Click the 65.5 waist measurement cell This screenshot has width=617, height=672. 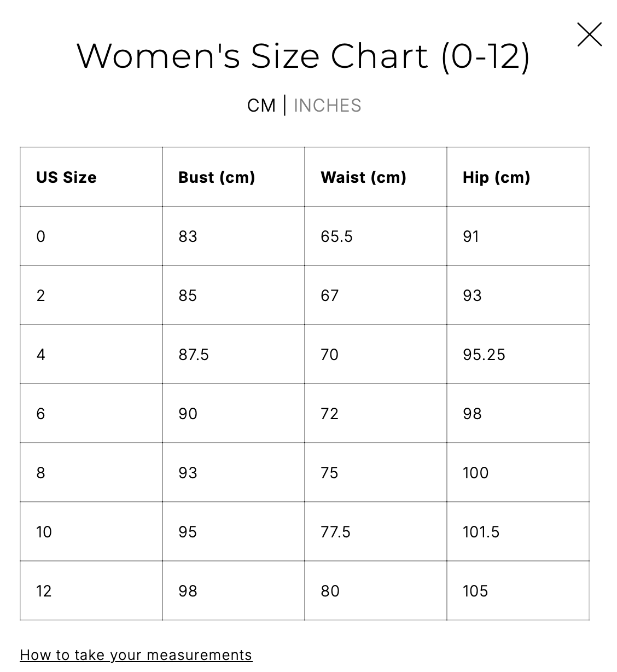(x=336, y=236)
